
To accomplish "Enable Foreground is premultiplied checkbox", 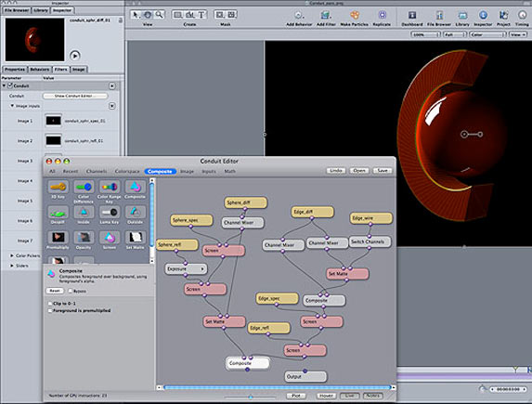I will (50, 310).
